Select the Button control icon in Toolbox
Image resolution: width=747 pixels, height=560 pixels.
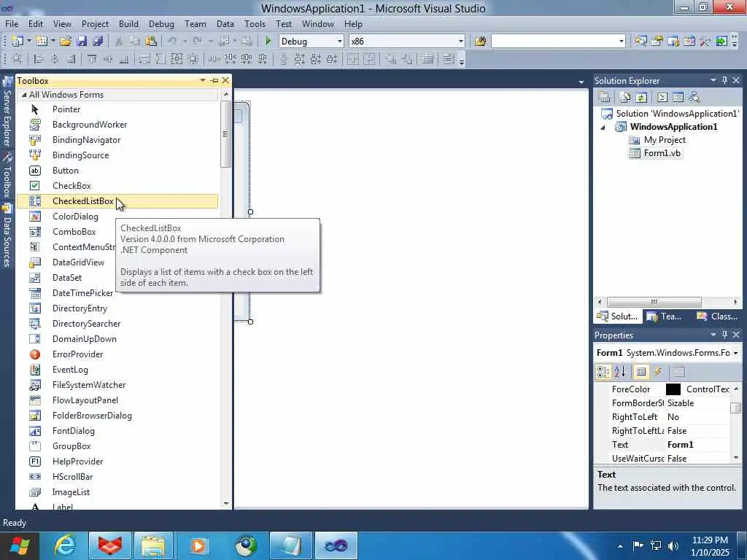pyautogui.click(x=35, y=171)
